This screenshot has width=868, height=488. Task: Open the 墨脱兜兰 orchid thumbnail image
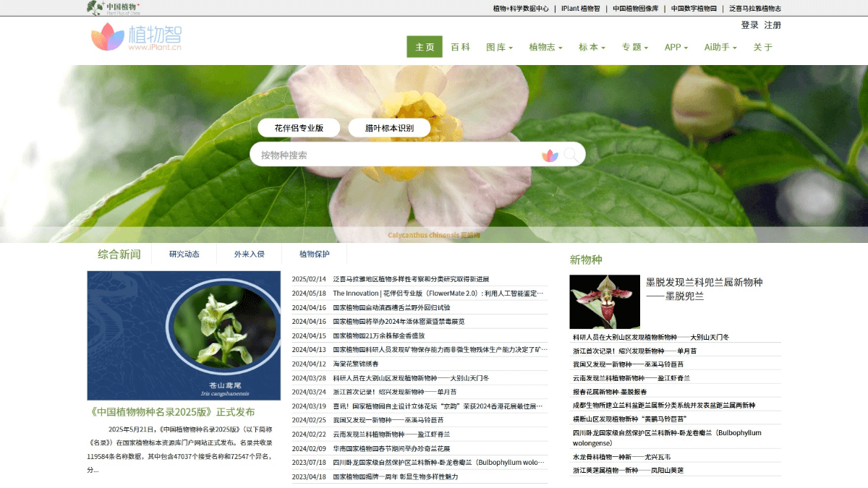click(604, 301)
